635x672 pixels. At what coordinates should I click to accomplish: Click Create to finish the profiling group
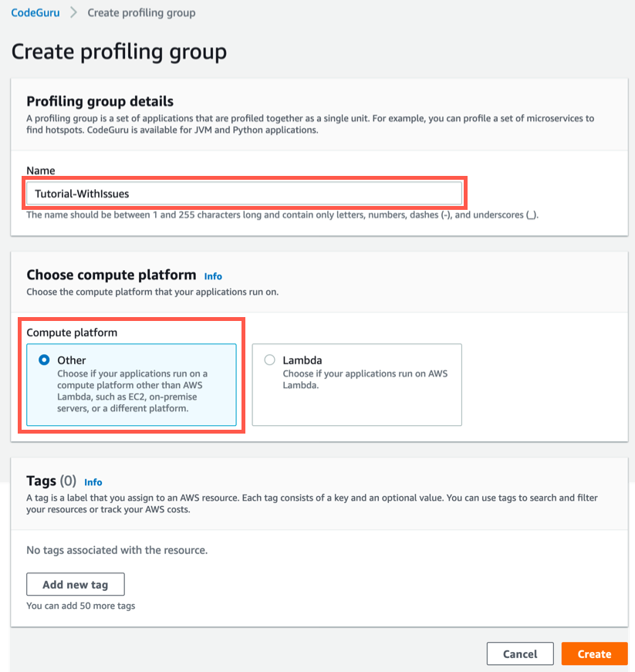594,653
